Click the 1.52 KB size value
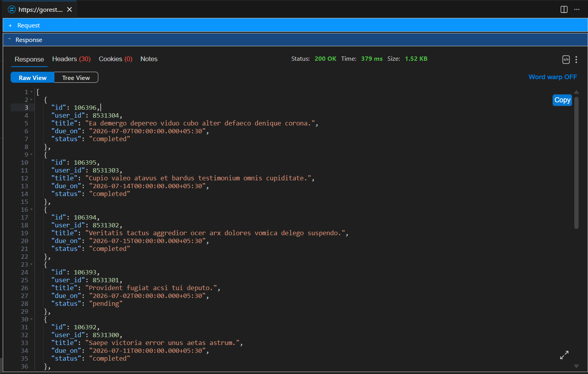Image resolution: width=588 pixels, height=374 pixels. click(x=416, y=59)
